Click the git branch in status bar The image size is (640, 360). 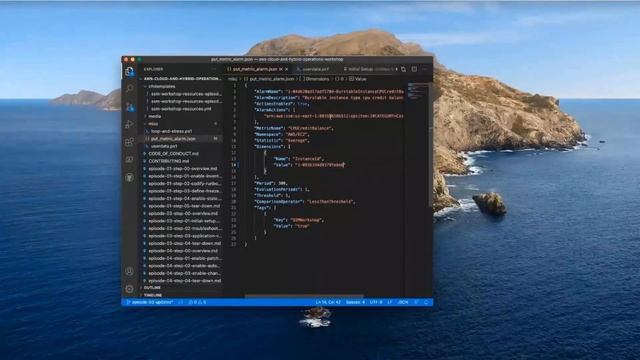point(150,302)
